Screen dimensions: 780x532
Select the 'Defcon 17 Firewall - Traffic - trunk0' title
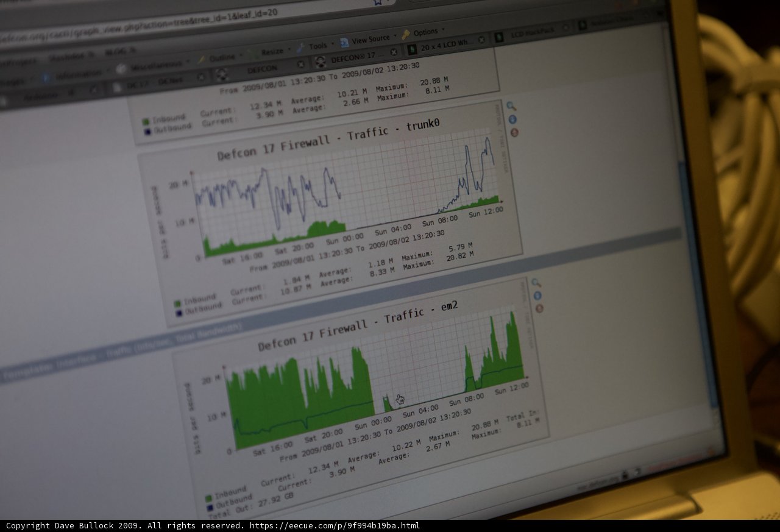[x=328, y=140]
